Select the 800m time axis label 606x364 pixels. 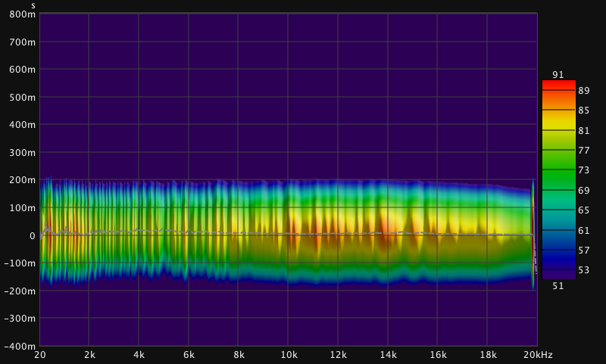point(22,14)
